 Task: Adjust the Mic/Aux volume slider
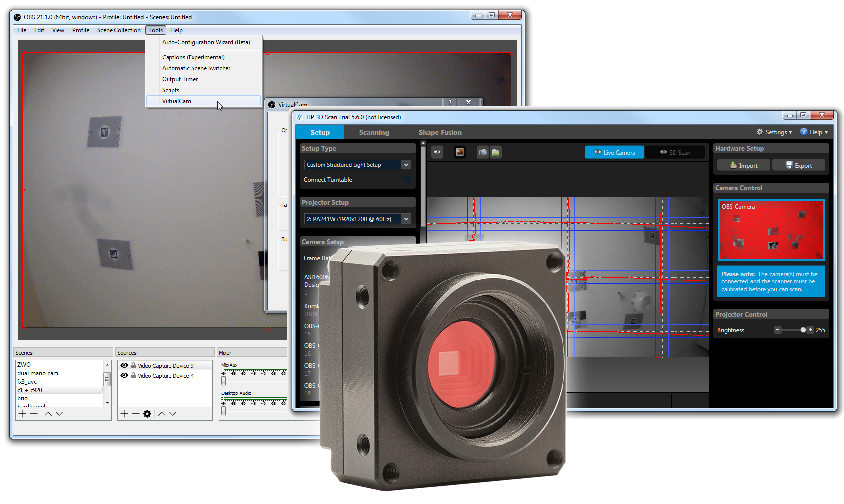coord(224,381)
